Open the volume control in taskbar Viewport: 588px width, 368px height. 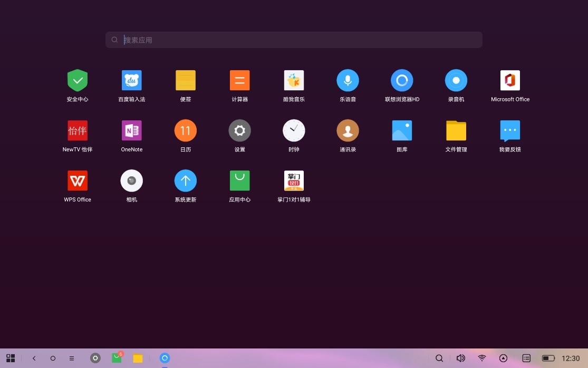460,358
